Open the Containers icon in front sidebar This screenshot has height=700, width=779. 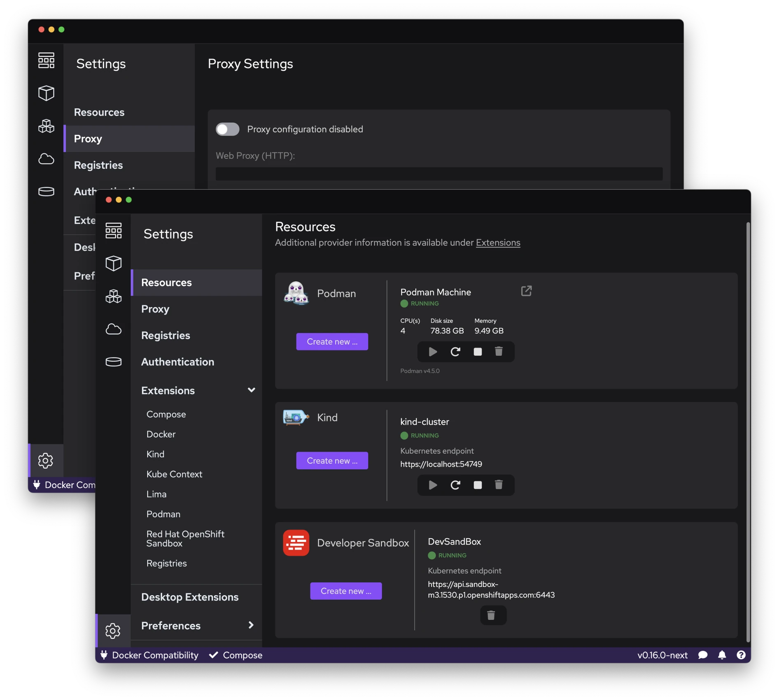(x=113, y=264)
